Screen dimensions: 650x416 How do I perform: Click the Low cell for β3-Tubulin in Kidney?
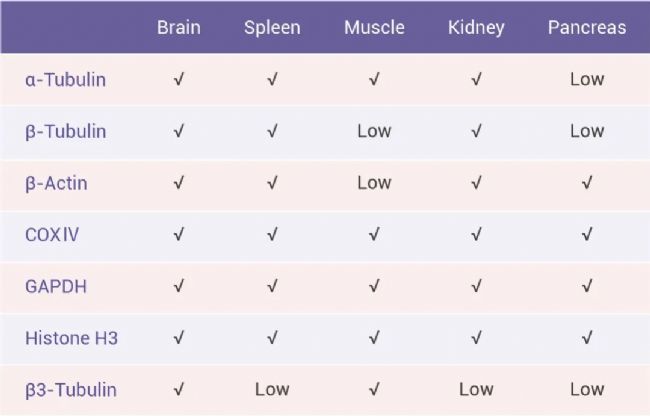pos(476,389)
